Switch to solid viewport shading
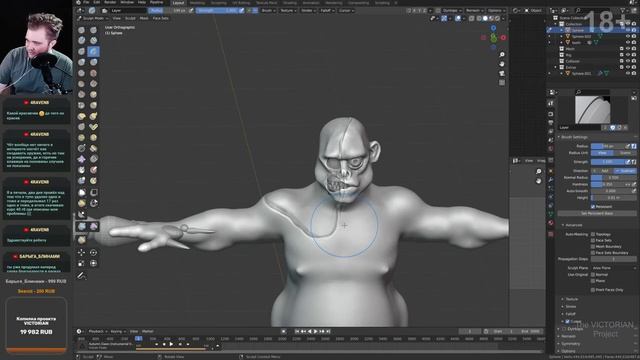 pos(485,18)
